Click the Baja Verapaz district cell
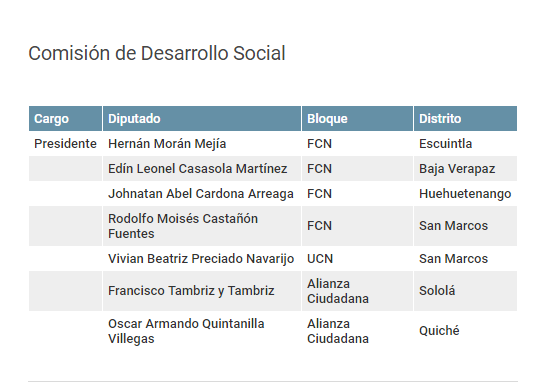Screen dimensions: 547x388 coord(457,169)
